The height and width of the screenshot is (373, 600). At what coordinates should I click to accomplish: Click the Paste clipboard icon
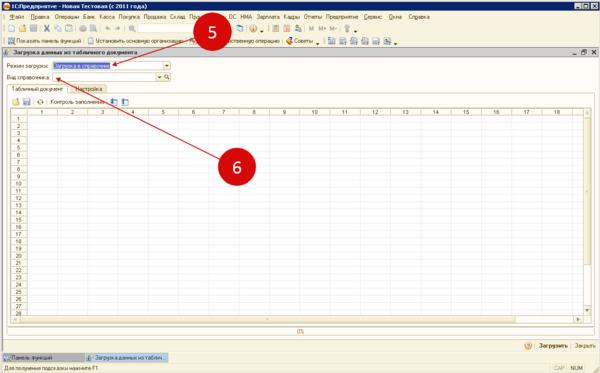[x=69, y=29]
